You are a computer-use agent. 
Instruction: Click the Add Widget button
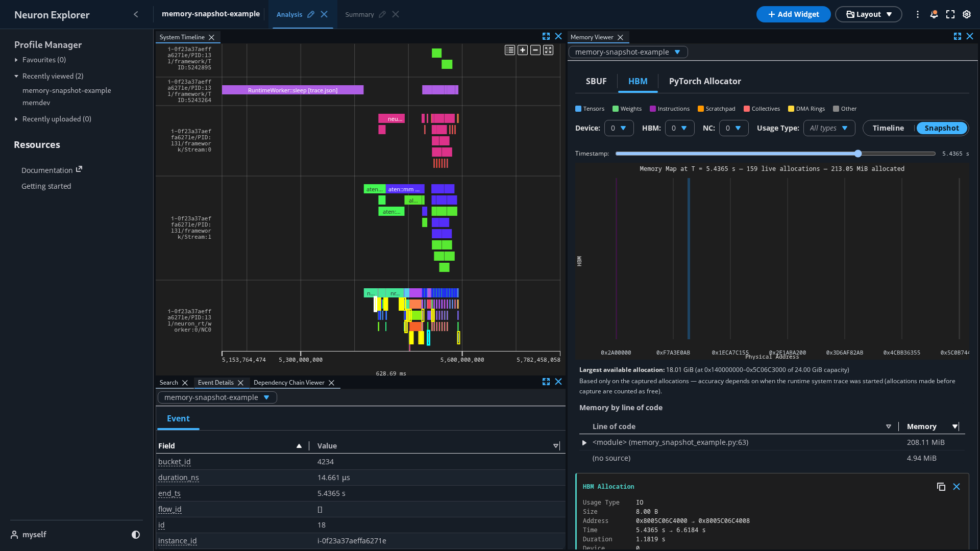coord(793,14)
